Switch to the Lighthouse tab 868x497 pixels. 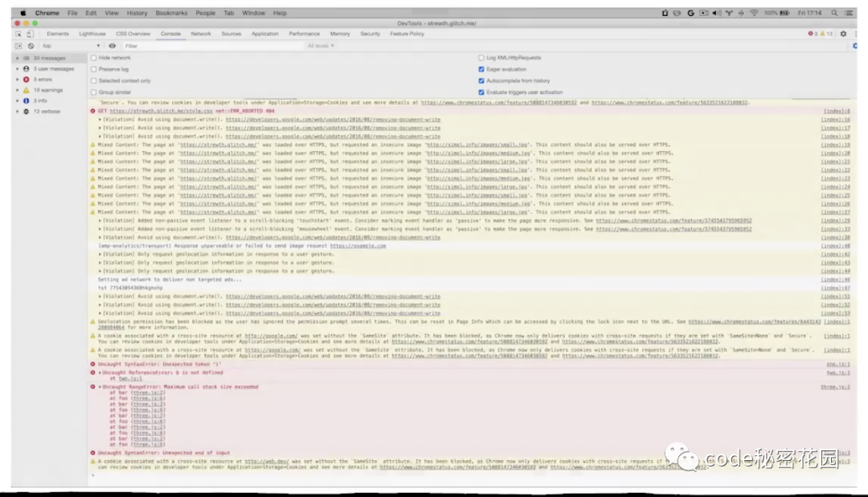[92, 34]
